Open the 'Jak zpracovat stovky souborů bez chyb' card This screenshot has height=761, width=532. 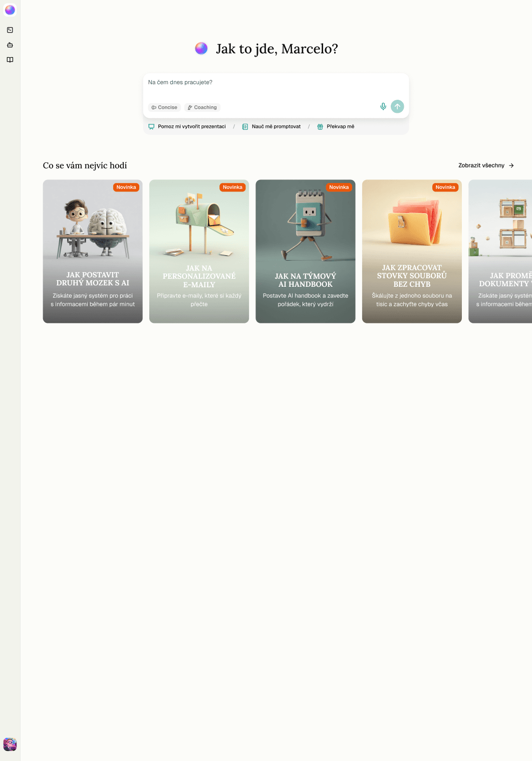(412, 252)
